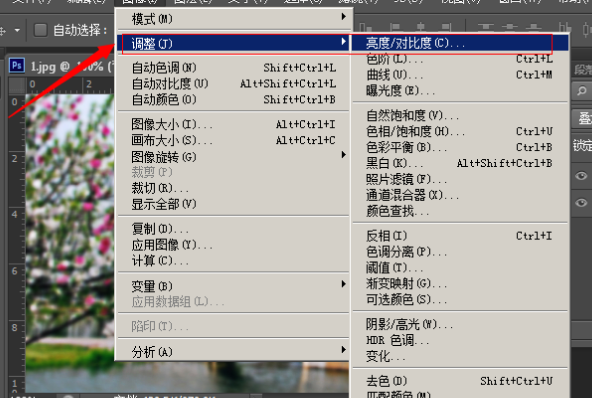Open 图像大小(I) image size dialog

[x=234, y=124]
